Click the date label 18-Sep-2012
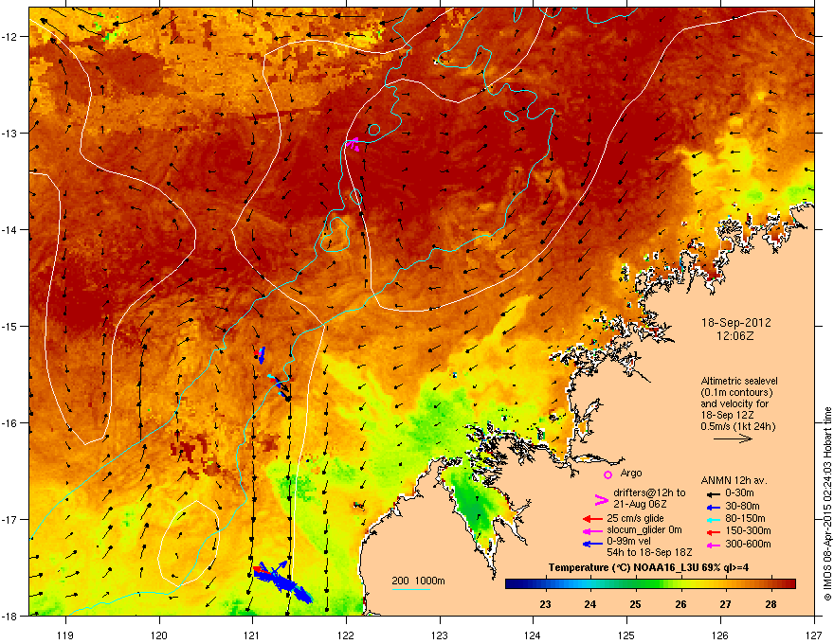 point(735,323)
